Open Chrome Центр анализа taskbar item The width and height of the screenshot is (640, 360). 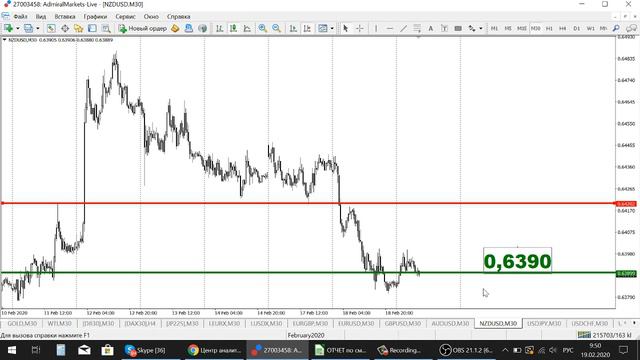pos(214,350)
